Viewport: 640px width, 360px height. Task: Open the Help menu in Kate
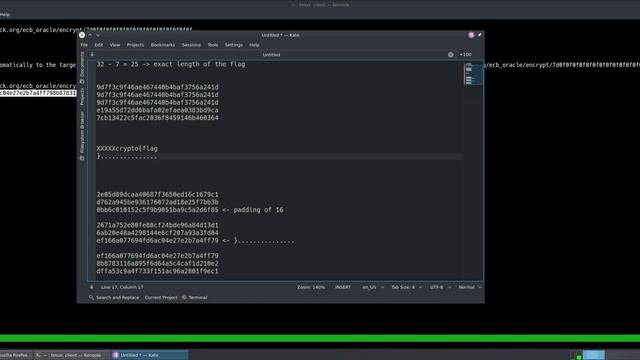click(254, 45)
